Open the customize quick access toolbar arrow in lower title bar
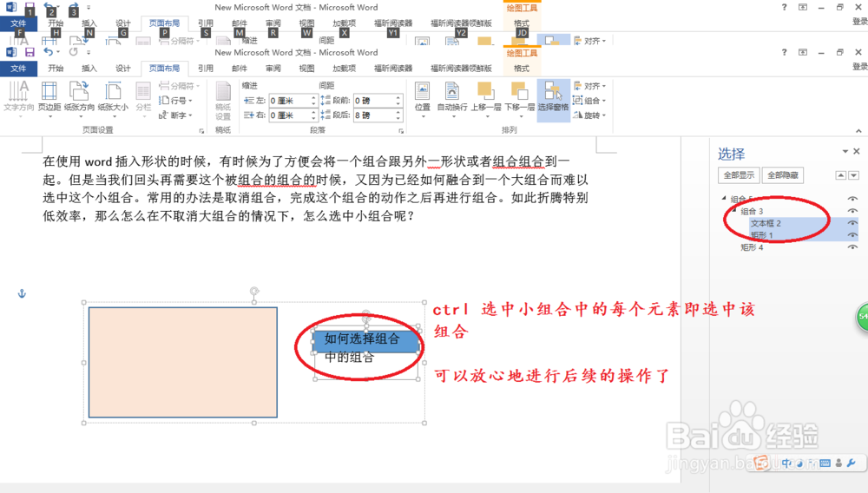Image resolution: width=868 pixels, height=493 pixels. point(89,53)
